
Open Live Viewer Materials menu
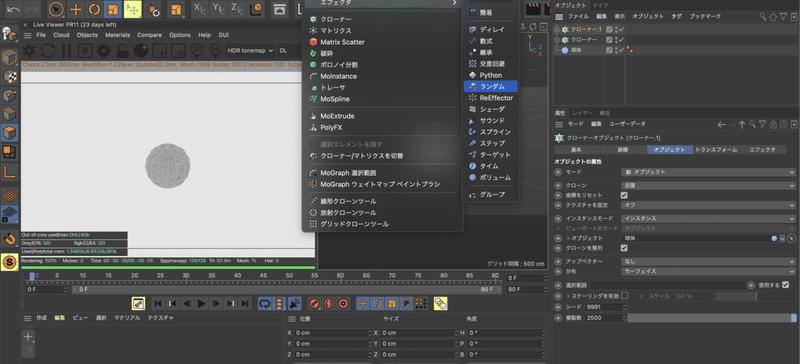117,35
